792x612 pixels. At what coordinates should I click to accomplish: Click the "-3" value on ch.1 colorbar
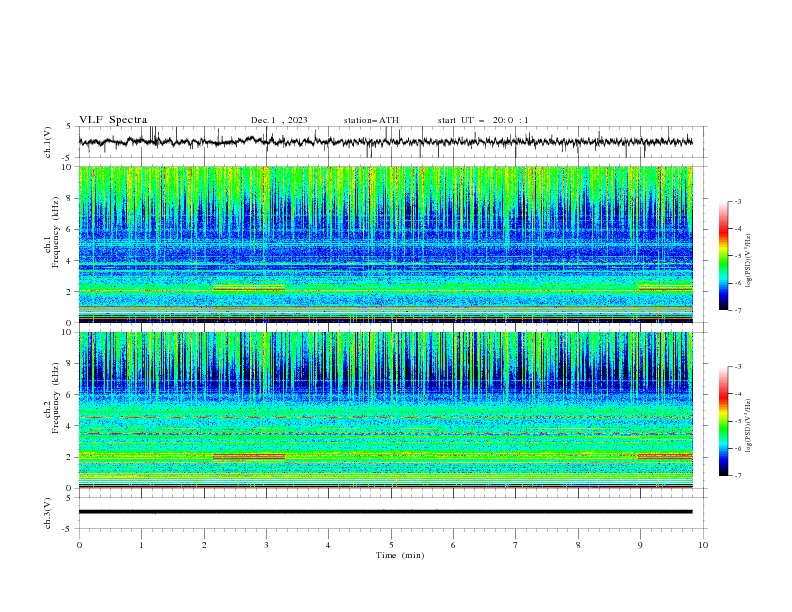click(738, 201)
